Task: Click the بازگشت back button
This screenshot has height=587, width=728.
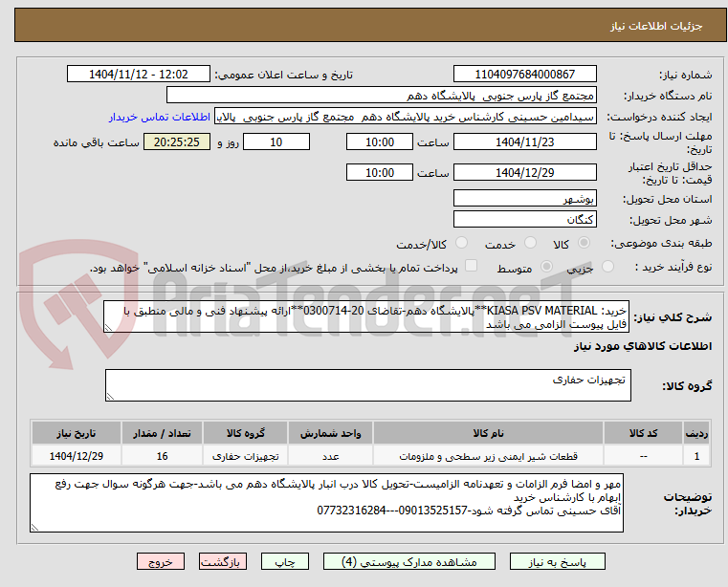Action: coord(222,561)
